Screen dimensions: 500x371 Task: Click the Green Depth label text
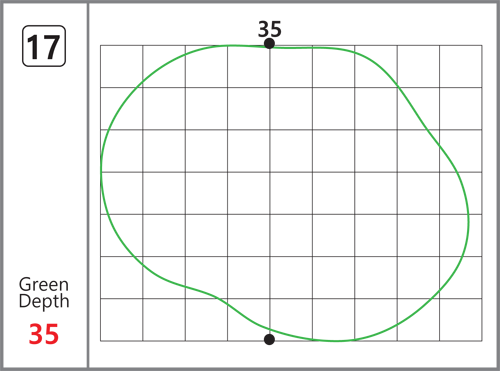(44, 293)
